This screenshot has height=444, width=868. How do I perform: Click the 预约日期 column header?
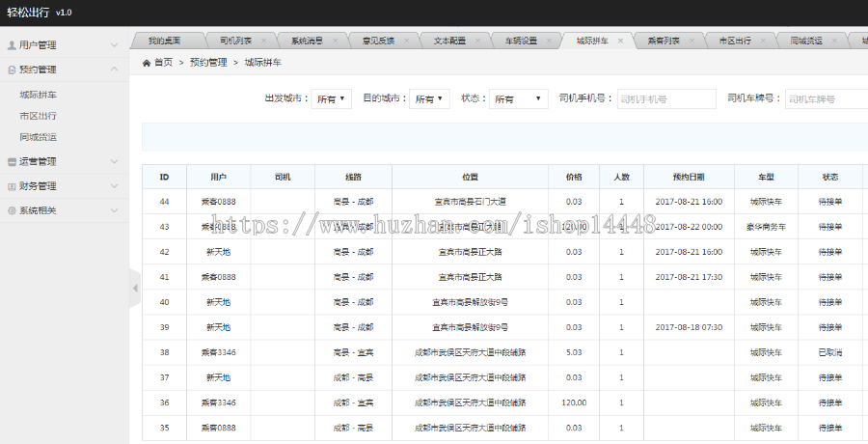click(689, 177)
